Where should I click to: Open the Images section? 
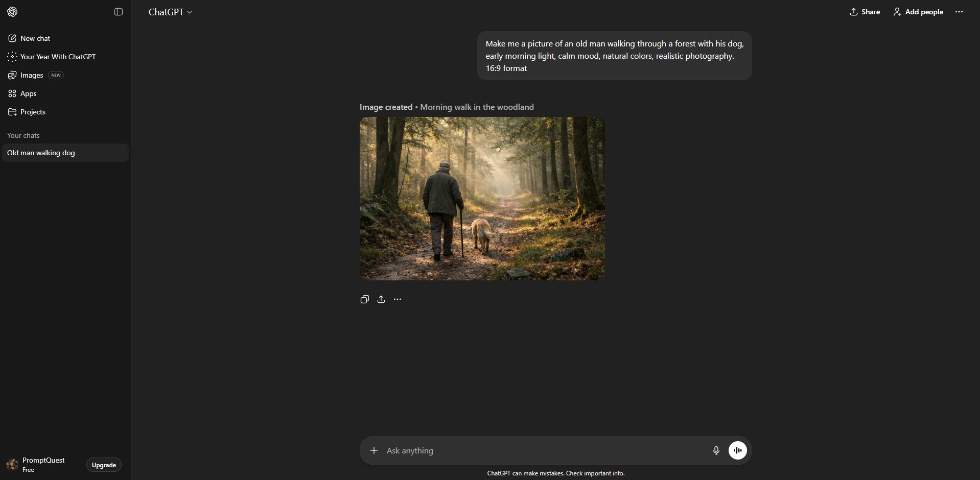[x=32, y=75]
